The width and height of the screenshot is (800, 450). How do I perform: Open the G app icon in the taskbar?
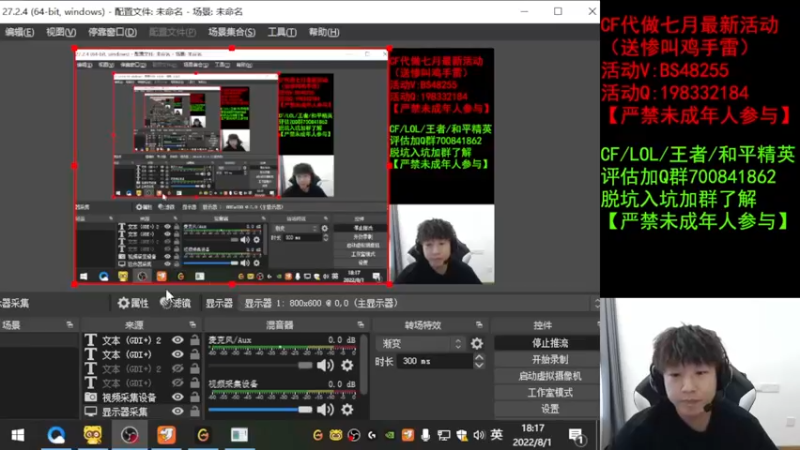[x=203, y=435]
